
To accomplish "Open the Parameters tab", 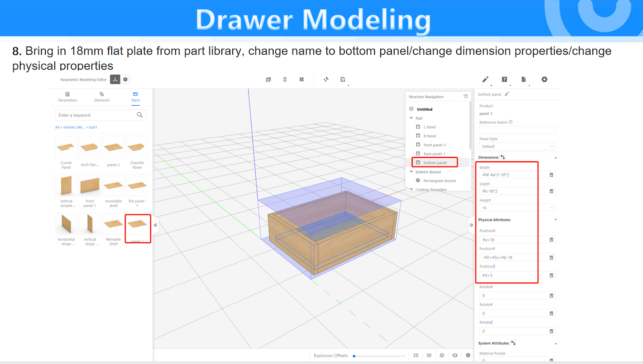I will pos(68,97).
